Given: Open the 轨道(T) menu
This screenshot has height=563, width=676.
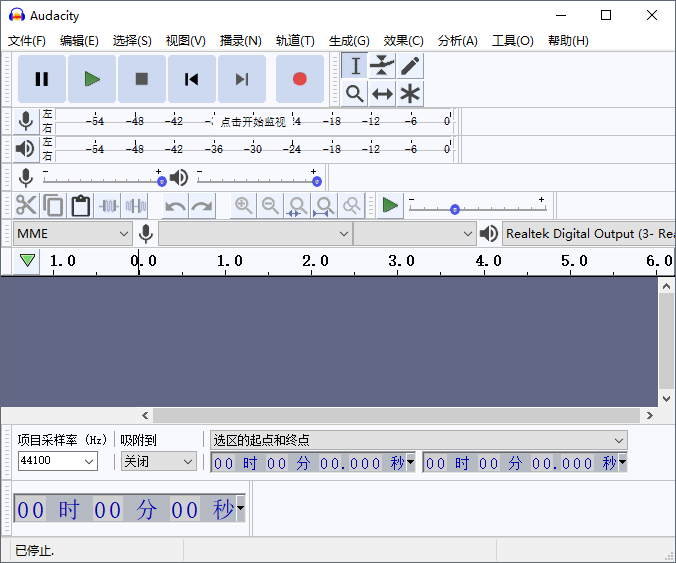Looking at the screenshot, I should coord(295,41).
